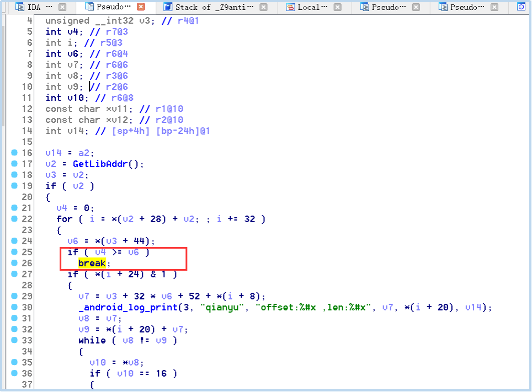Click the GetLibAddr function call
Image resolution: width=532 pixels, height=392 pixels.
tap(100, 164)
